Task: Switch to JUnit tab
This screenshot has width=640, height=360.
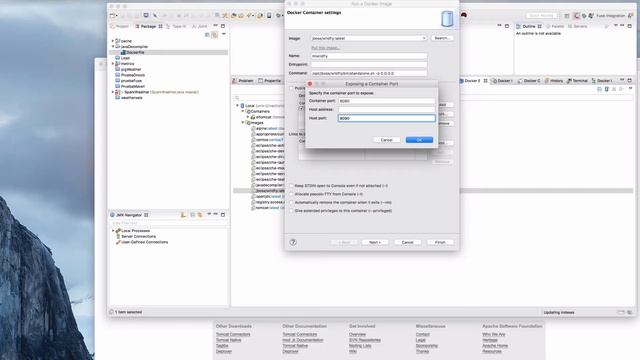Action: tap(200, 26)
